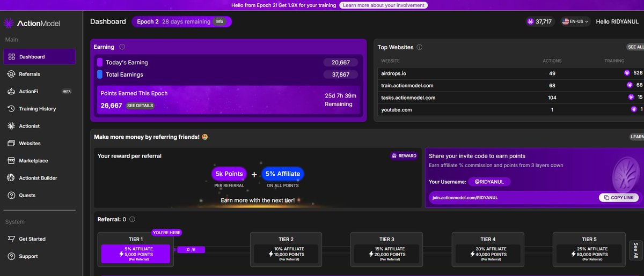
Task: Click Today's Earning value 20,667
Action: (341, 63)
